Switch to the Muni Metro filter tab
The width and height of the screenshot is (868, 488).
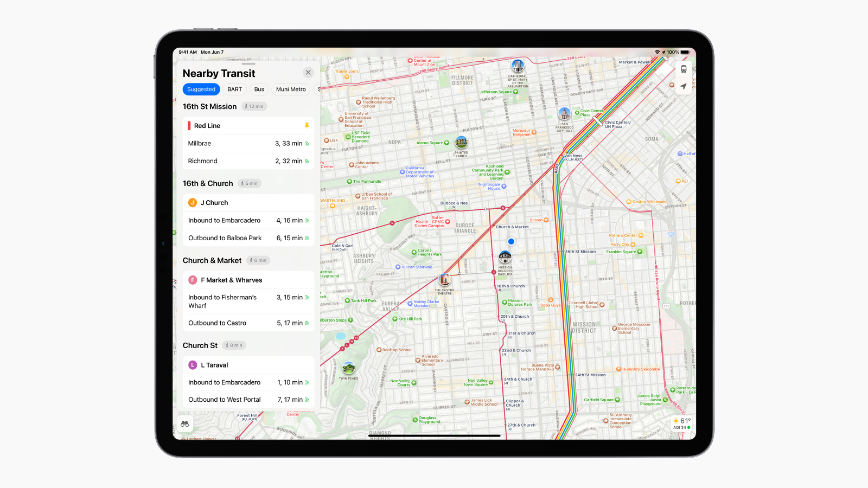[291, 89]
